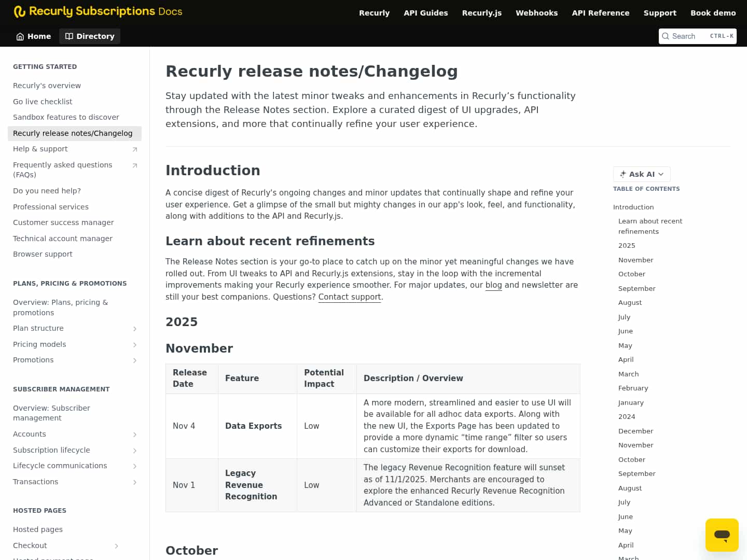Viewport: 747px width, 560px height.
Task: Expand the Accounts sidebar entry
Action: [x=135, y=434]
